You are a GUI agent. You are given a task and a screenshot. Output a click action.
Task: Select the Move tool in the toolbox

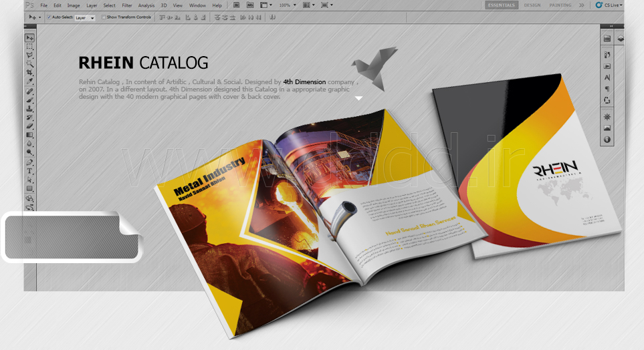click(x=29, y=38)
